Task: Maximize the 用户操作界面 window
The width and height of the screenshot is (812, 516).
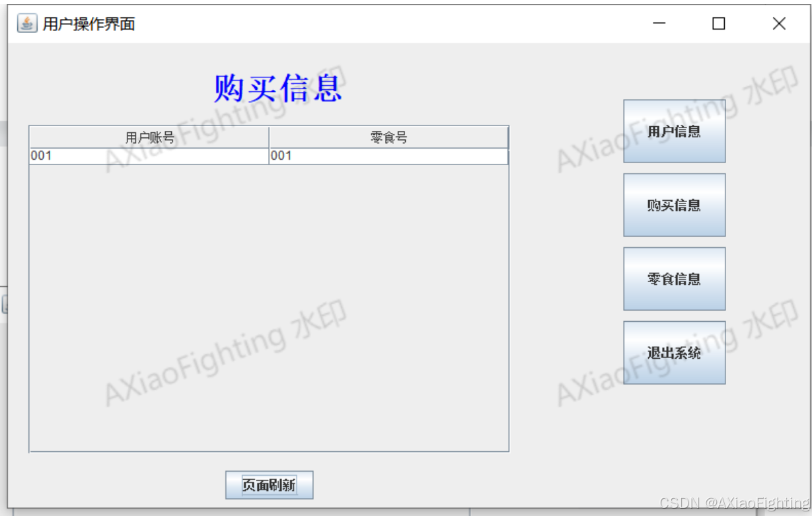Action: tap(719, 24)
